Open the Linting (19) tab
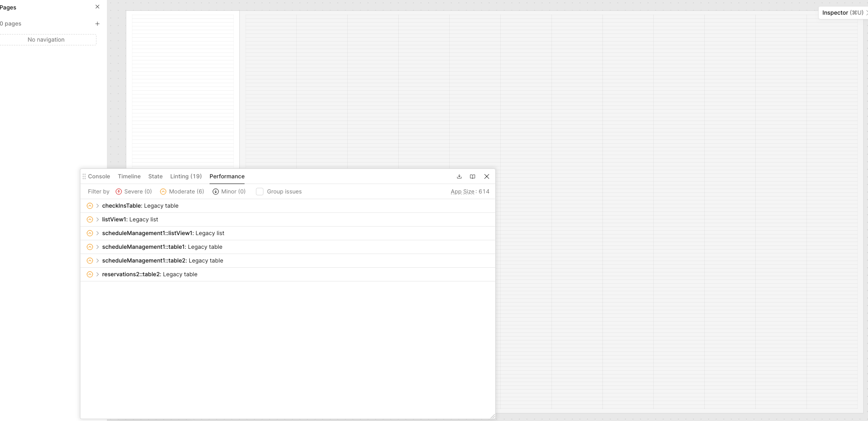 click(x=186, y=176)
